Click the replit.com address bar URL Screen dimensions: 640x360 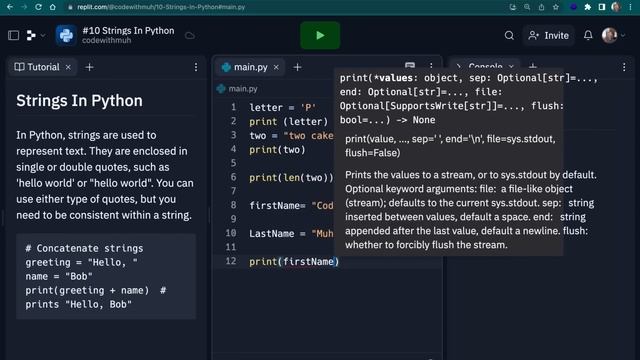coord(161,7)
